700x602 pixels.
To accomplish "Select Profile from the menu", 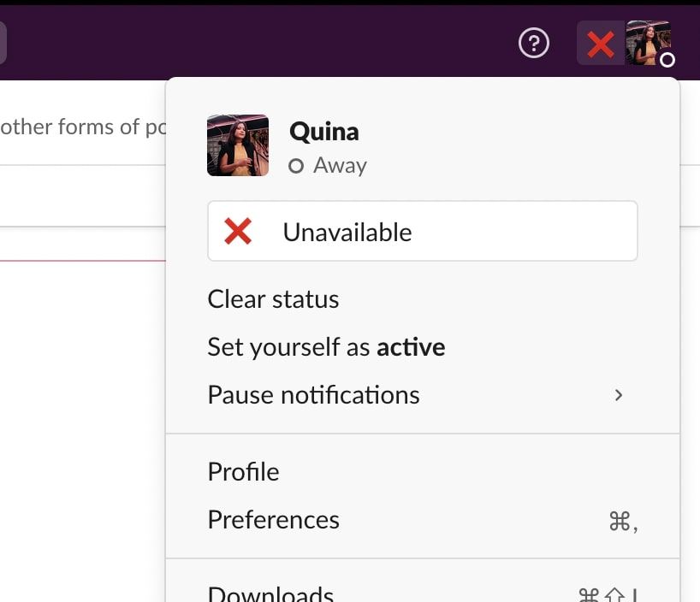I will coord(242,471).
